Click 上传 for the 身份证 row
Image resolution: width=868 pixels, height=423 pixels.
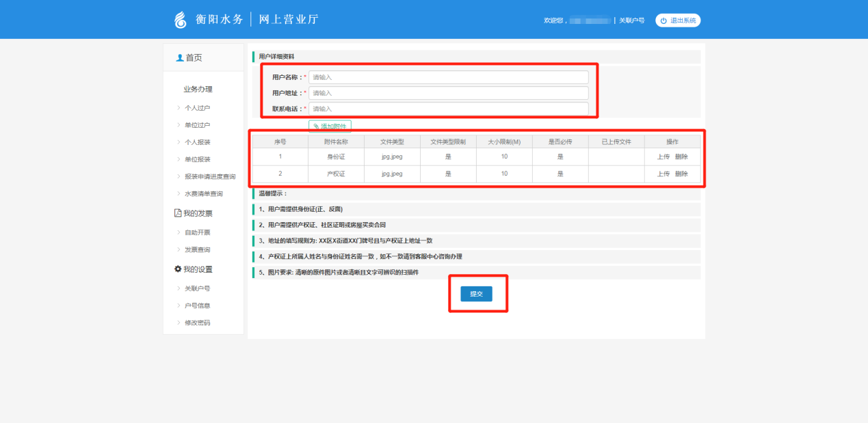pos(663,156)
